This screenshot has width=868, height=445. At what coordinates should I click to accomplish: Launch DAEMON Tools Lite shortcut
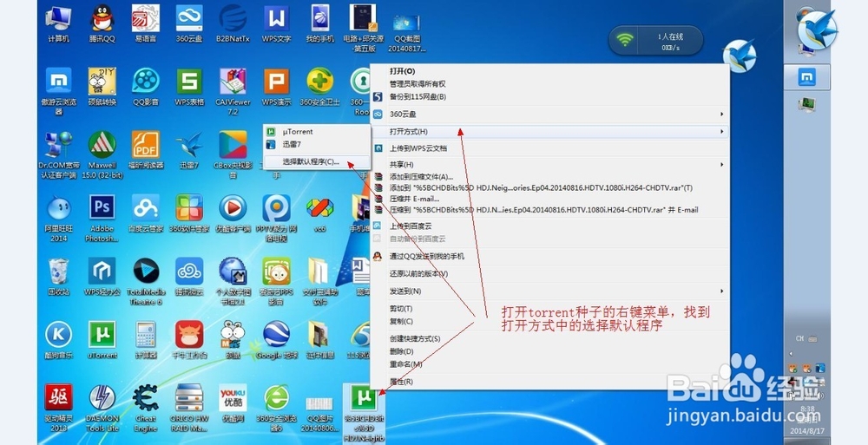pos(102,408)
